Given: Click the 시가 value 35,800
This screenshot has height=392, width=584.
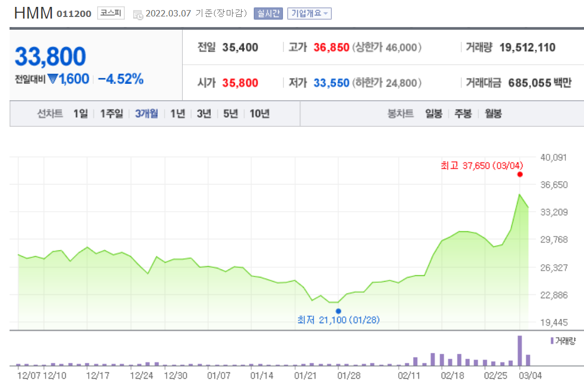Looking at the screenshot, I should (x=240, y=83).
